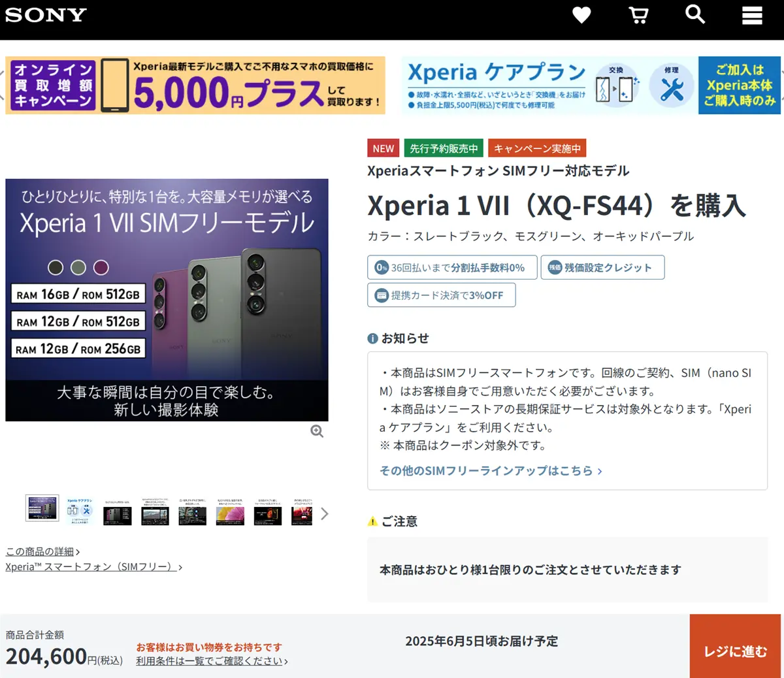The width and height of the screenshot is (784, 678).
Task: Click the キャンペーン実施中 badge
Action: (x=537, y=148)
